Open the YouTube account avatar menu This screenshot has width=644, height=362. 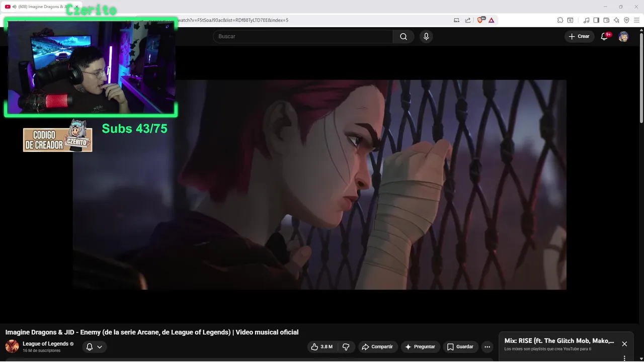click(623, 36)
